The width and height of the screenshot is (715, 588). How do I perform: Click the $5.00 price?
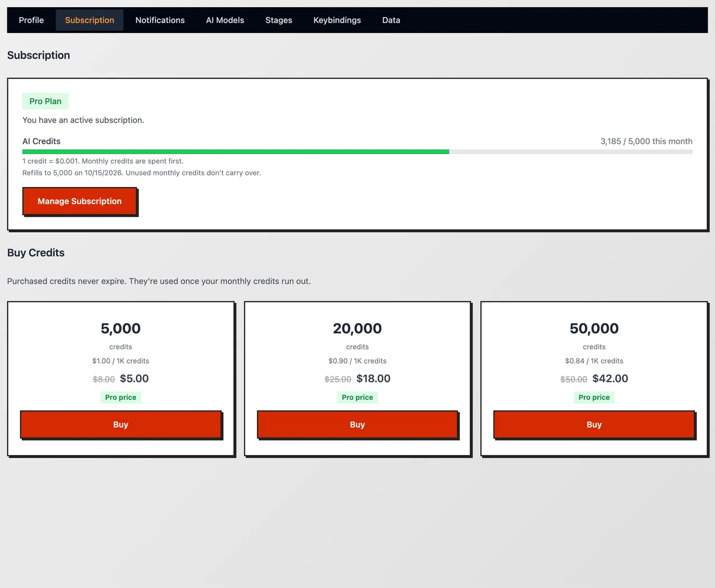coord(134,379)
